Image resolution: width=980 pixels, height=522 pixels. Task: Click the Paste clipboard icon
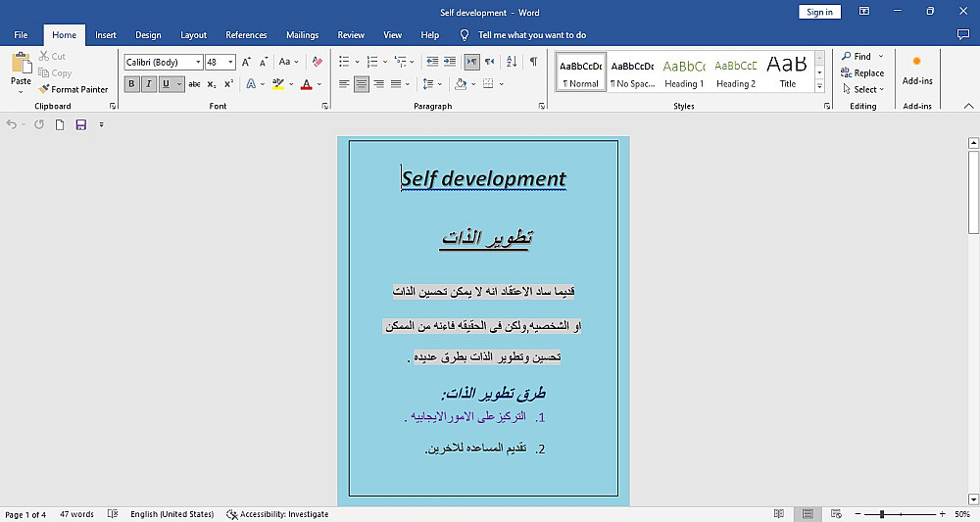pyautogui.click(x=21, y=63)
